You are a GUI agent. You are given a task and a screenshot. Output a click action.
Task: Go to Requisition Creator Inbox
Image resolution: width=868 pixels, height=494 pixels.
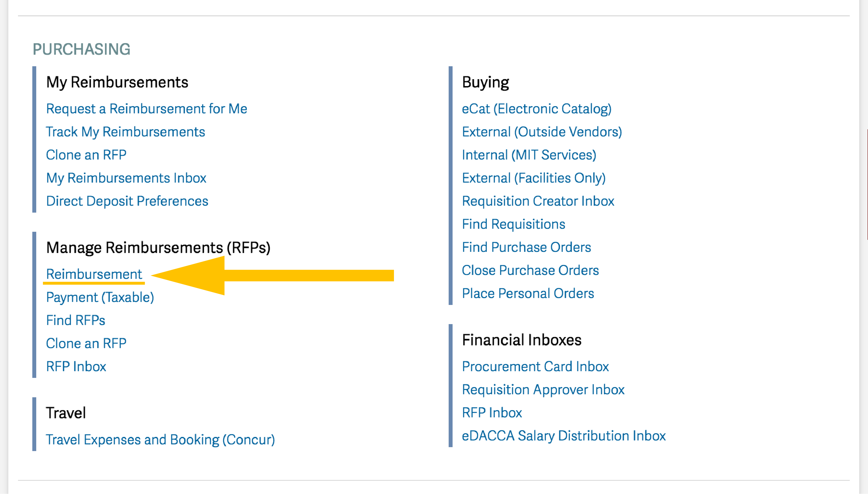[538, 201]
